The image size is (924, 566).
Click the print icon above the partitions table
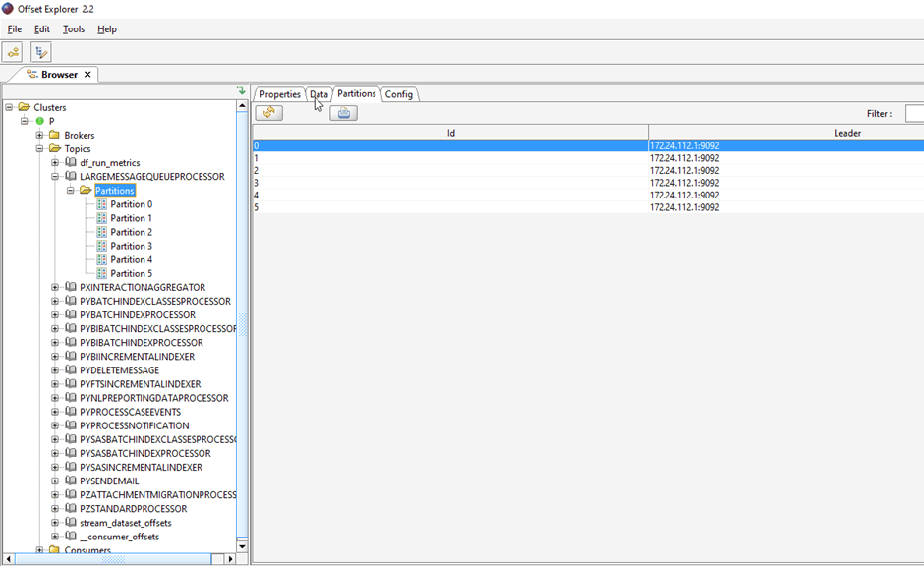[x=343, y=113]
